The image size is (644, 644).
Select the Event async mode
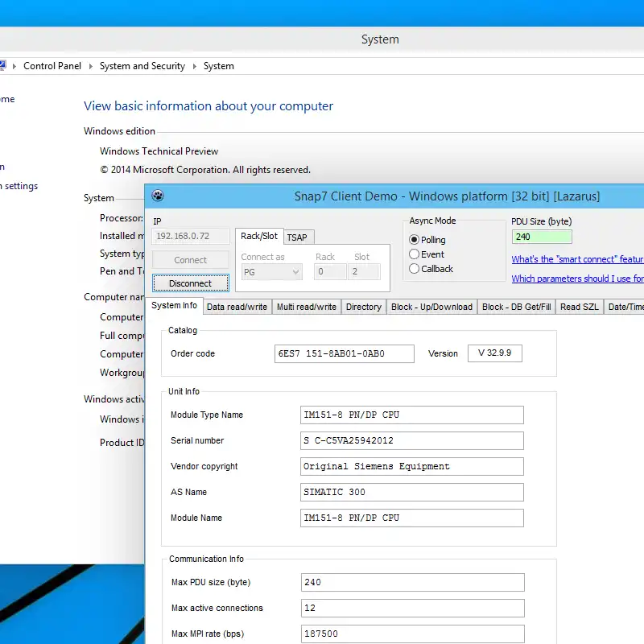click(x=414, y=254)
